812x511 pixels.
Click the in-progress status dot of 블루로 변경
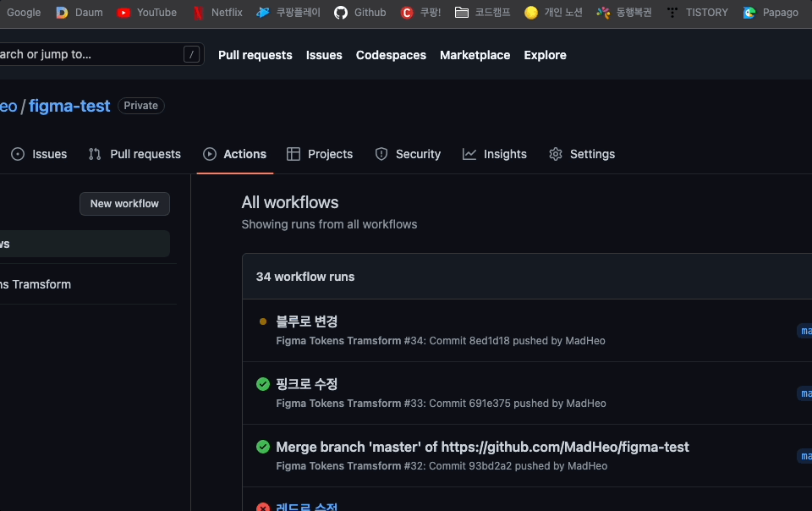[x=263, y=321]
